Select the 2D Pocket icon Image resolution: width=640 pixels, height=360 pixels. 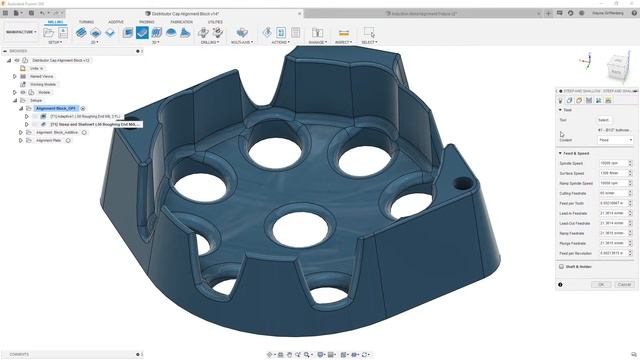[x=96, y=32]
